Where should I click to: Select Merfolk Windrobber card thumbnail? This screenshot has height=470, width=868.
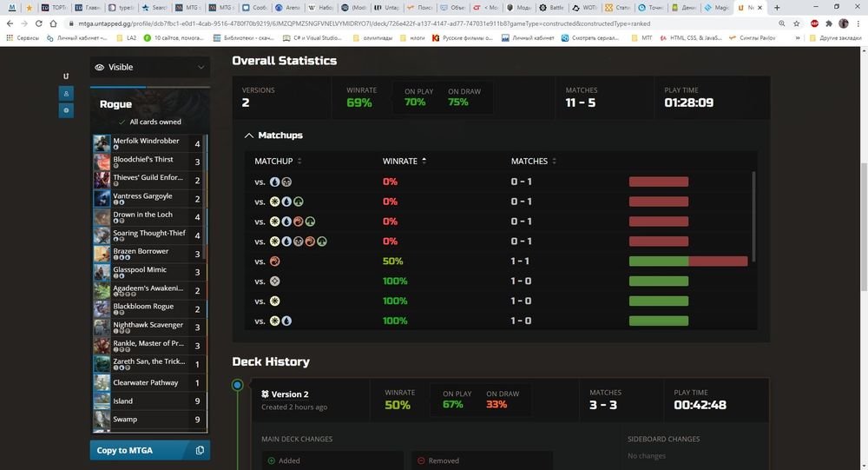click(102, 143)
